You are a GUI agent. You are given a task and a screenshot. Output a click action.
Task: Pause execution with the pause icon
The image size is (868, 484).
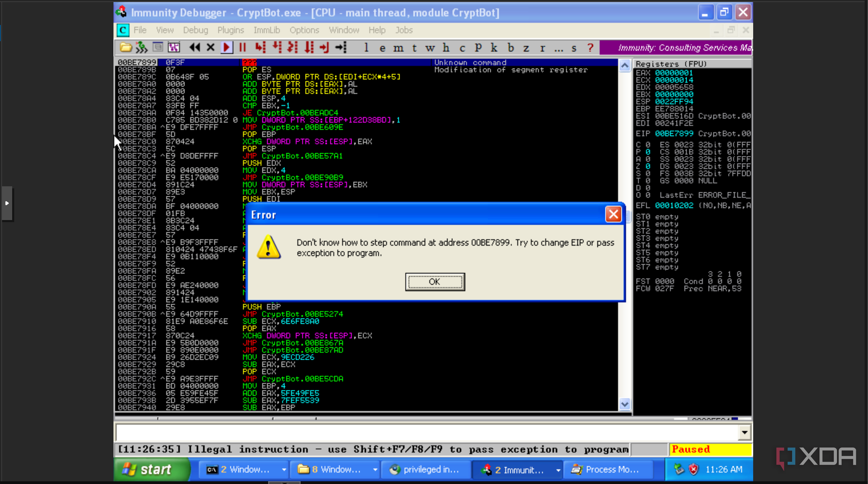tap(242, 48)
